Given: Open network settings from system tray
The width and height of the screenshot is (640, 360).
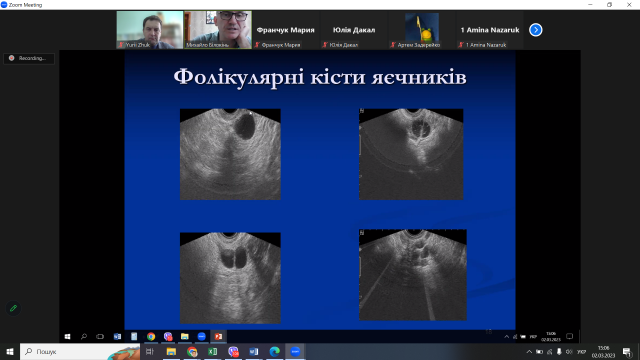Looking at the screenshot, I should tap(549, 351).
